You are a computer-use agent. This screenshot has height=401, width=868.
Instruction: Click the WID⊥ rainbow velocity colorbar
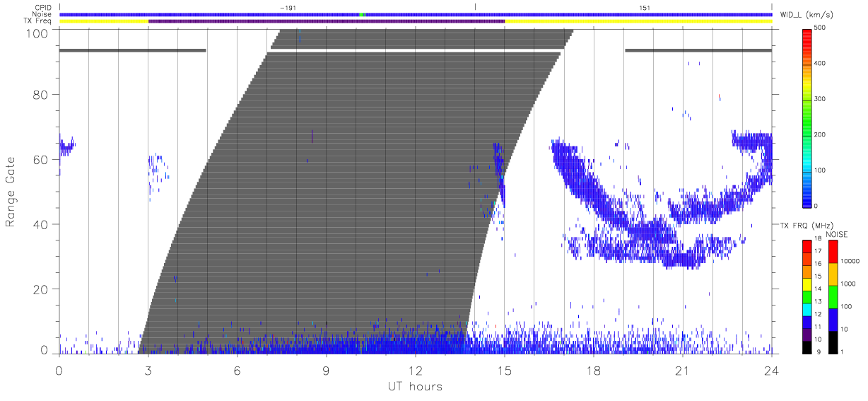click(808, 117)
